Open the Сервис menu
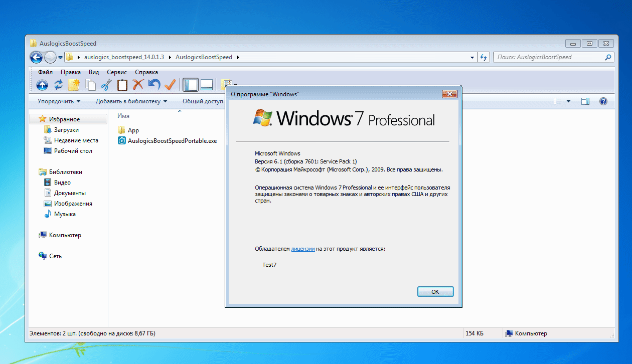The image size is (632, 364). (117, 72)
